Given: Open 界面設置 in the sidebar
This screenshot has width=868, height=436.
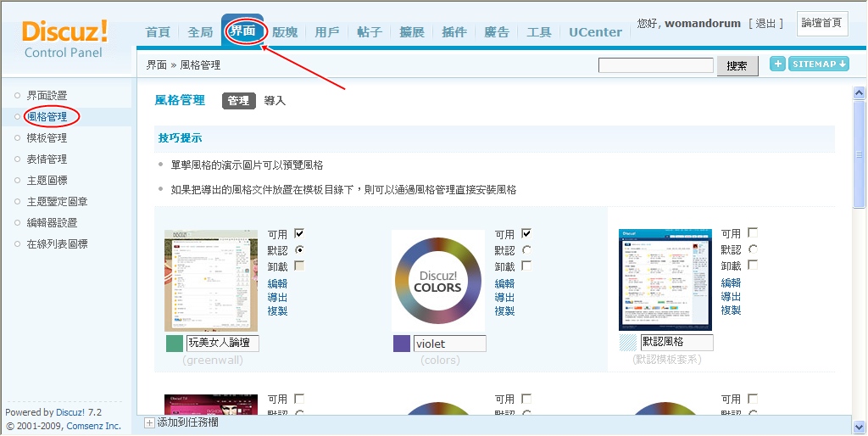Looking at the screenshot, I should tap(47, 95).
